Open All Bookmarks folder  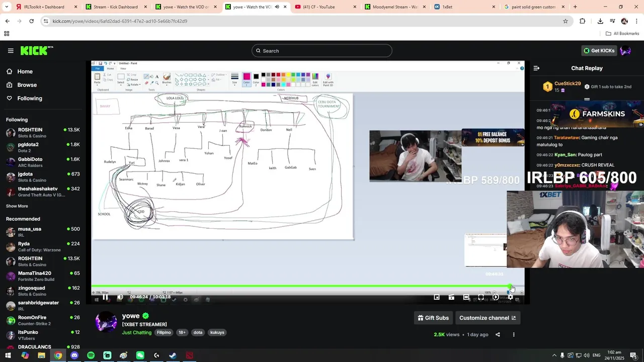[622, 34]
